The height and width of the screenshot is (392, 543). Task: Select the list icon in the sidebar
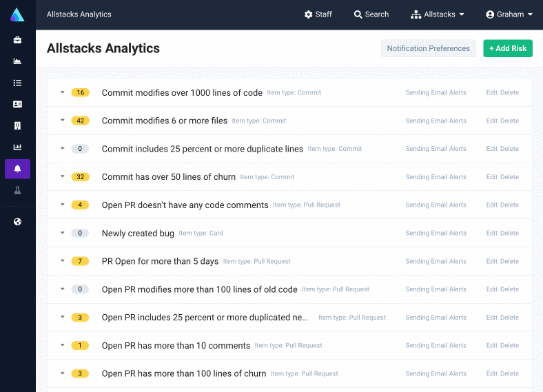(17, 83)
